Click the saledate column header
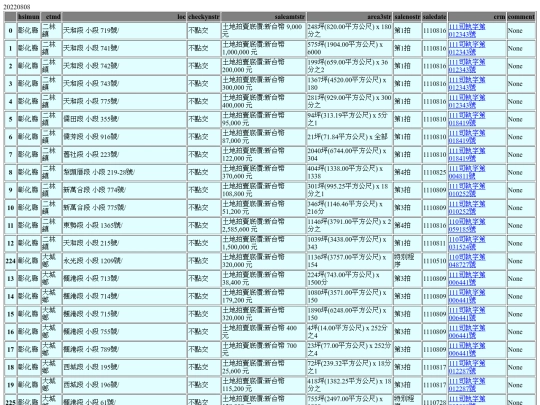The height and width of the screenshot is (405, 540). [435, 17]
